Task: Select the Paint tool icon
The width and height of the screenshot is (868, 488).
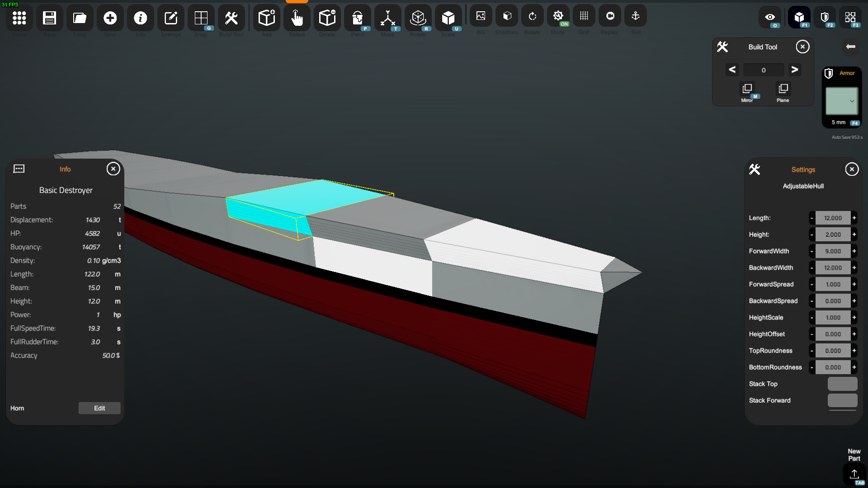Action: tap(357, 18)
